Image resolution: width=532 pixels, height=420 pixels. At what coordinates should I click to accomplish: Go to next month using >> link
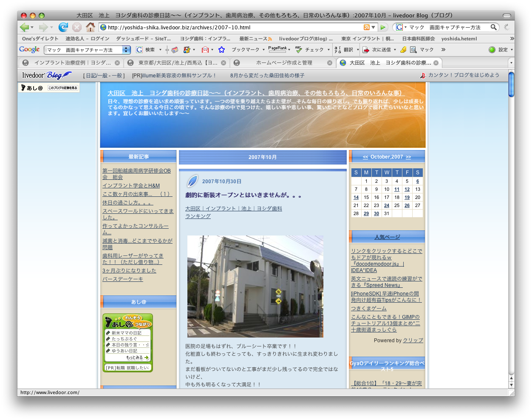408,157
